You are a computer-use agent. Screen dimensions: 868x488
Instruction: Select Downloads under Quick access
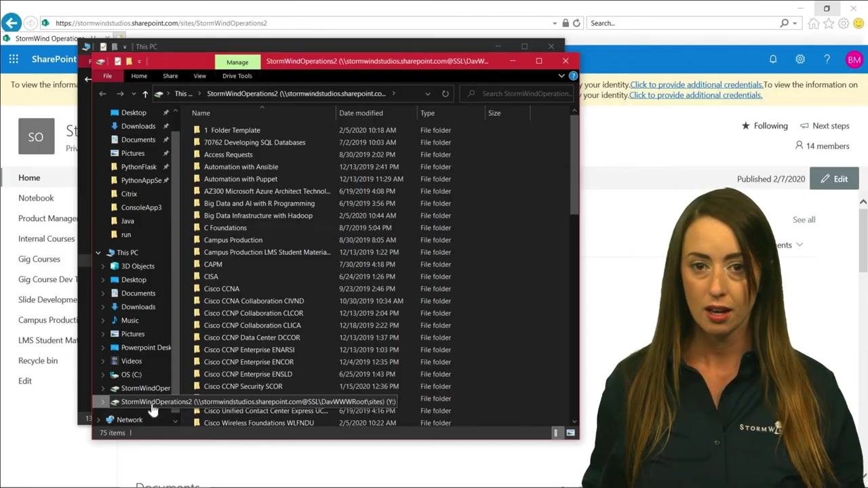(138, 126)
